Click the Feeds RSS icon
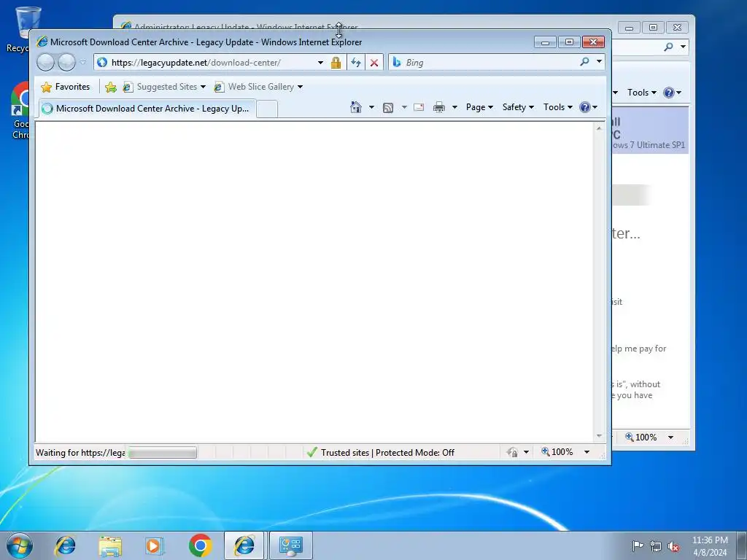Image resolution: width=747 pixels, height=560 pixels. pos(388,108)
